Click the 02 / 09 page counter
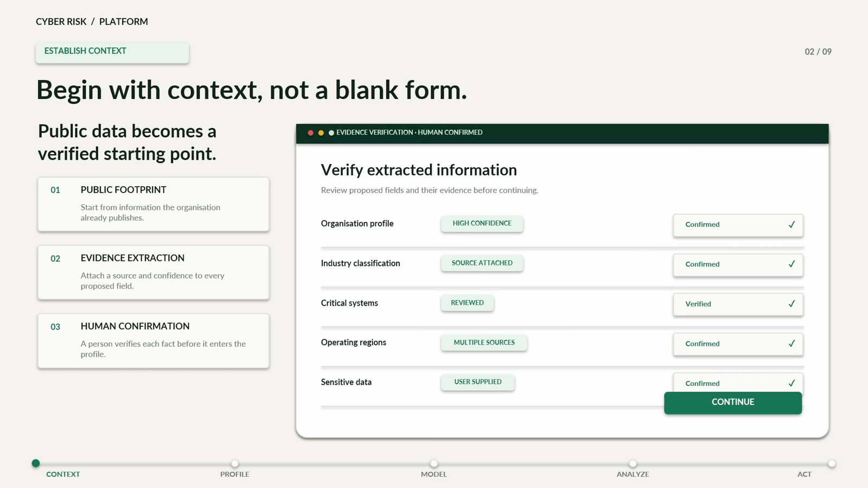Image resolution: width=868 pixels, height=488 pixels. click(818, 52)
